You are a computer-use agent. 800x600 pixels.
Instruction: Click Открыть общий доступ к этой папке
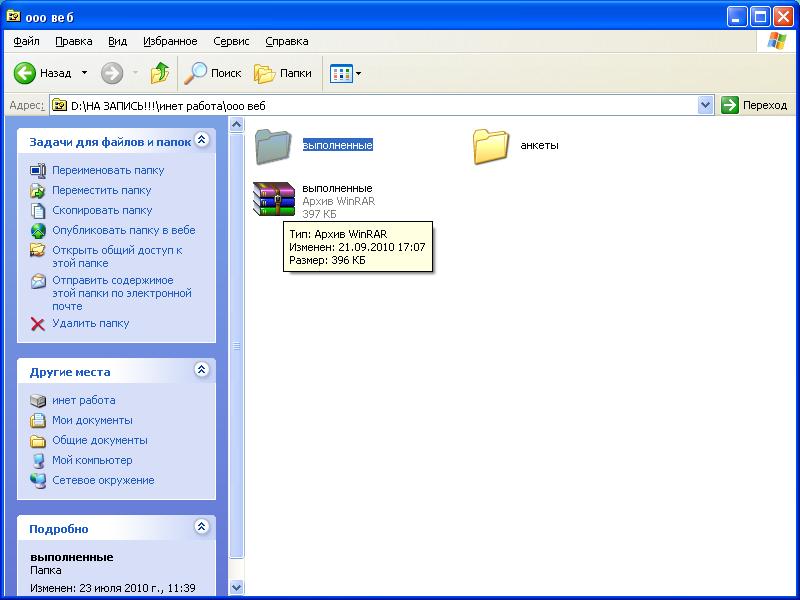[117, 257]
